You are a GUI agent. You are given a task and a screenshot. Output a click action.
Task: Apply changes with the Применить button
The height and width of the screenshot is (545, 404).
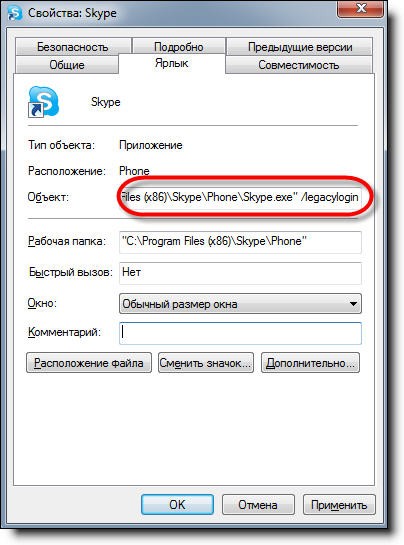coord(339,504)
